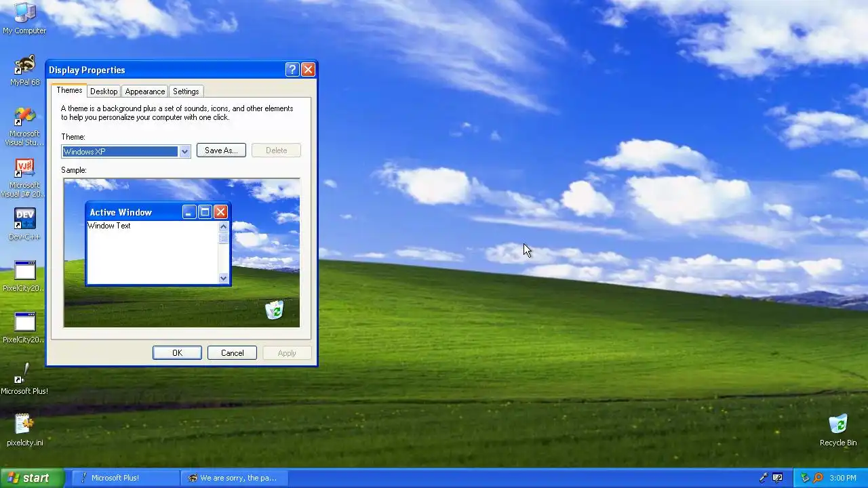Click Cancel in Display Properties
The image size is (868, 488).
tap(232, 352)
